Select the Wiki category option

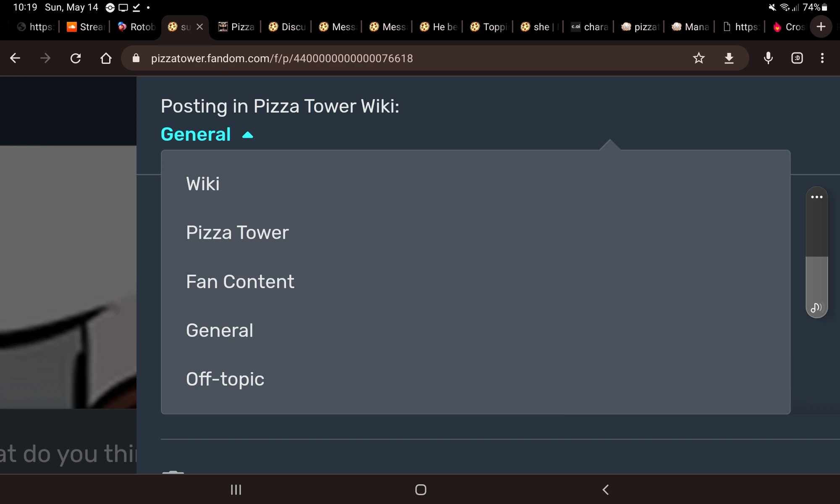203,184
